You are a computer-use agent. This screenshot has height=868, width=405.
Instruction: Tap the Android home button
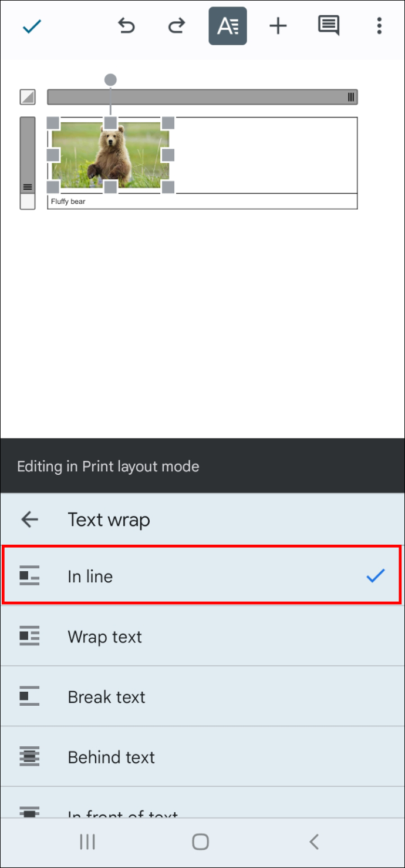point(201,842)
